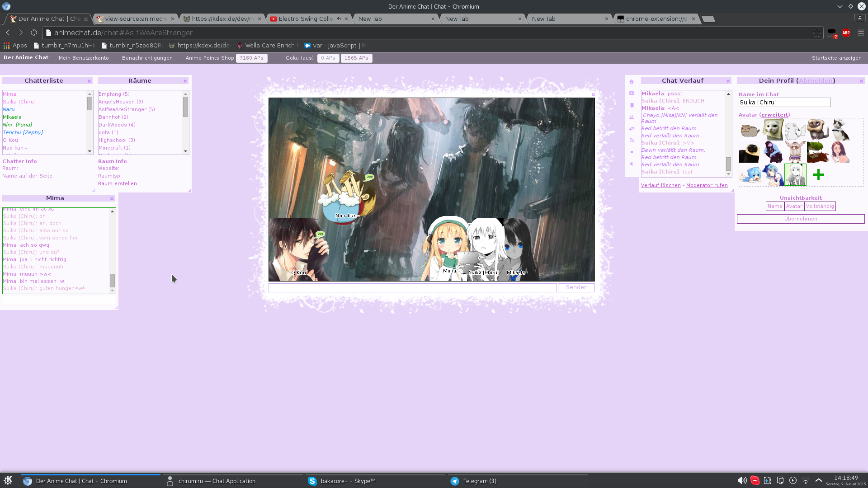Apply profile with Übernehmen button

click(801, 219)
